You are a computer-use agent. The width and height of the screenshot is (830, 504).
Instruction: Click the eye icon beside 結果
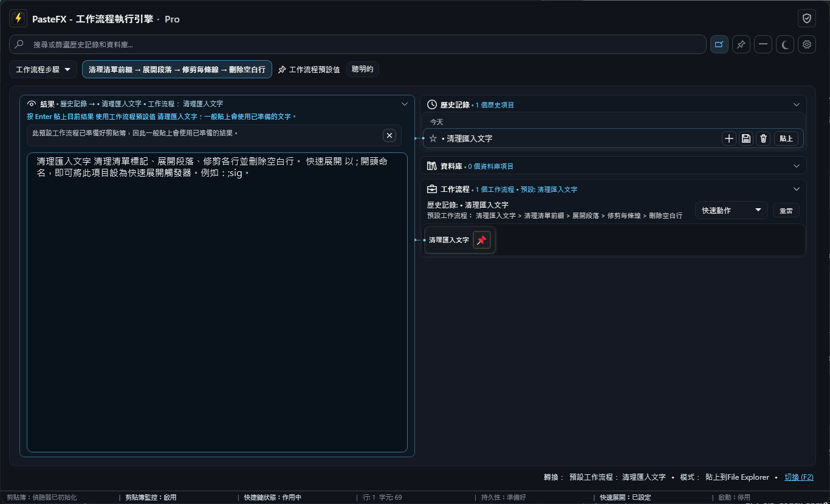pos(32,104)
